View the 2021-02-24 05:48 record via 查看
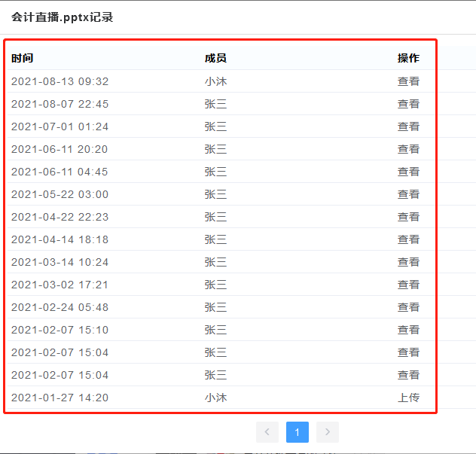 pos(408,307)
